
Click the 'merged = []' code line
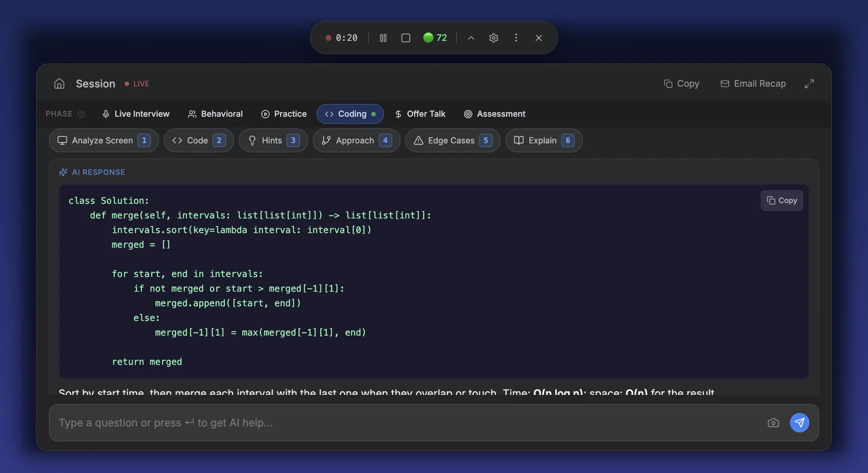point(141,245)
